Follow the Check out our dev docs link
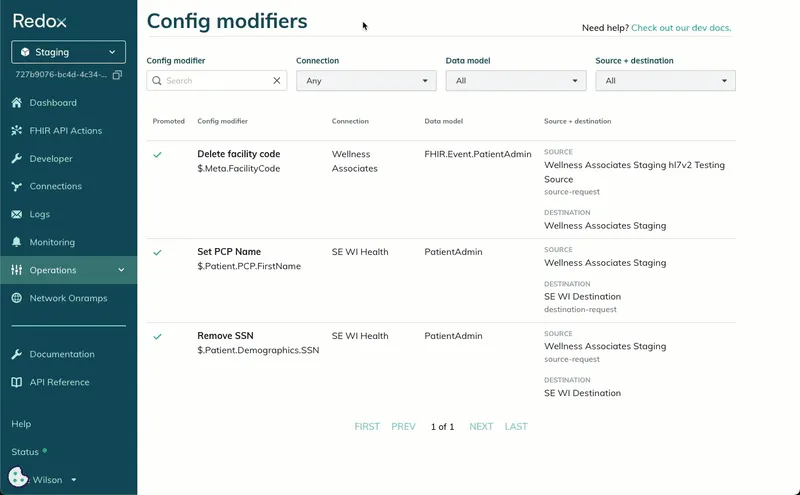The width and height of the screenshot is (800, 495). click(x=681, y=28)
